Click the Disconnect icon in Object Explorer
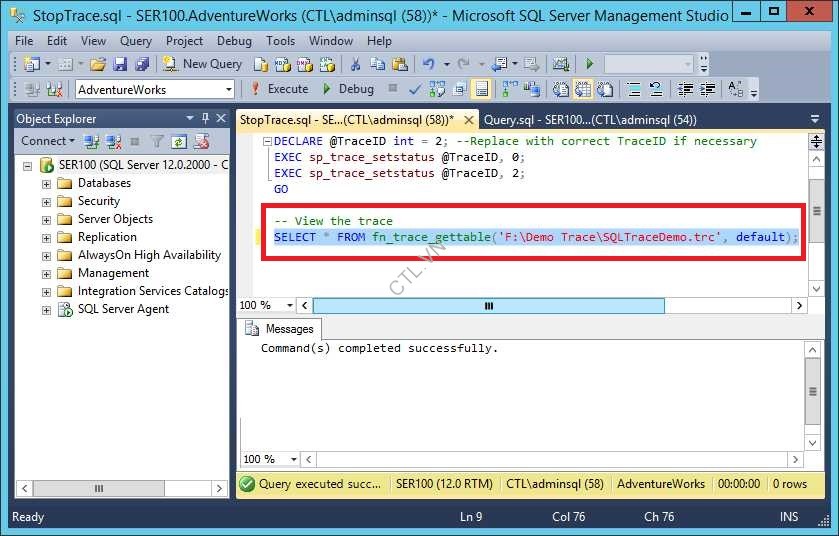The image size is (839, 536). 113,142
